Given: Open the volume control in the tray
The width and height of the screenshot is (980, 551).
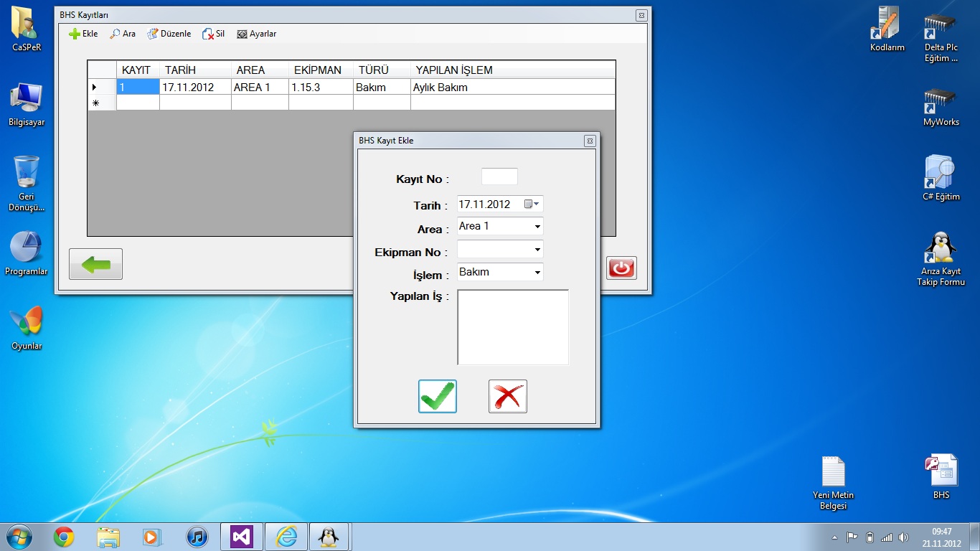Looking at the screenshot, I should [903, 537].
